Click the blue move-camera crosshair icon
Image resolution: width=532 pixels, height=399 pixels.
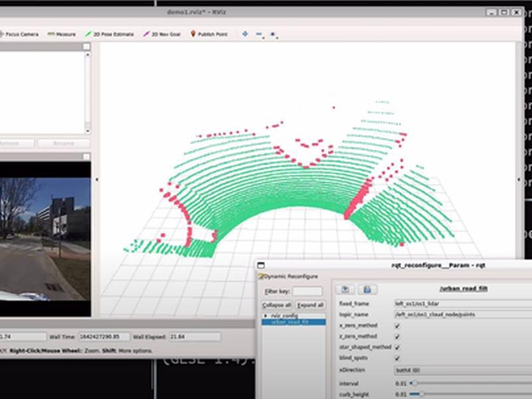245,34
